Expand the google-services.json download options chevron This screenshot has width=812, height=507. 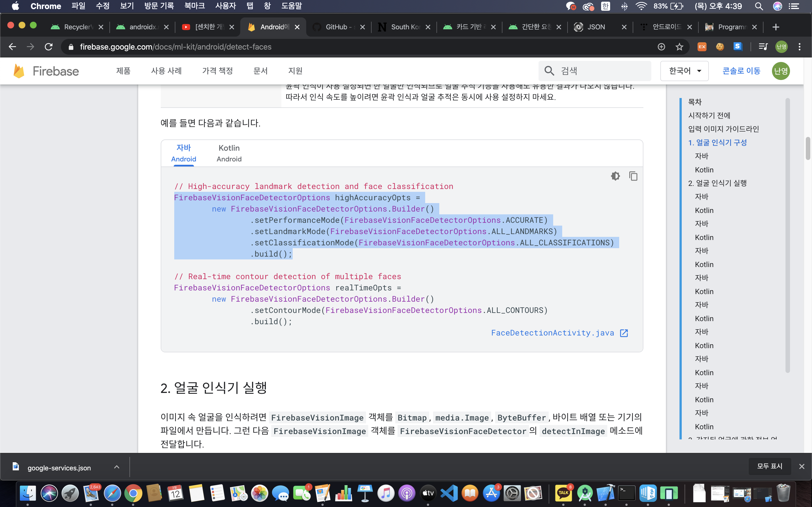tap(116, 467)
